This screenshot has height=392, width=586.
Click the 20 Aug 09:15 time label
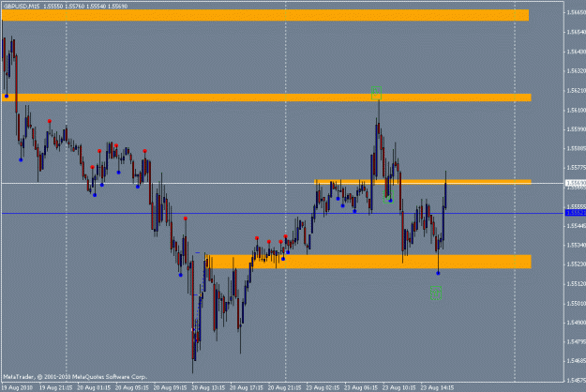[x=171, y=387]
